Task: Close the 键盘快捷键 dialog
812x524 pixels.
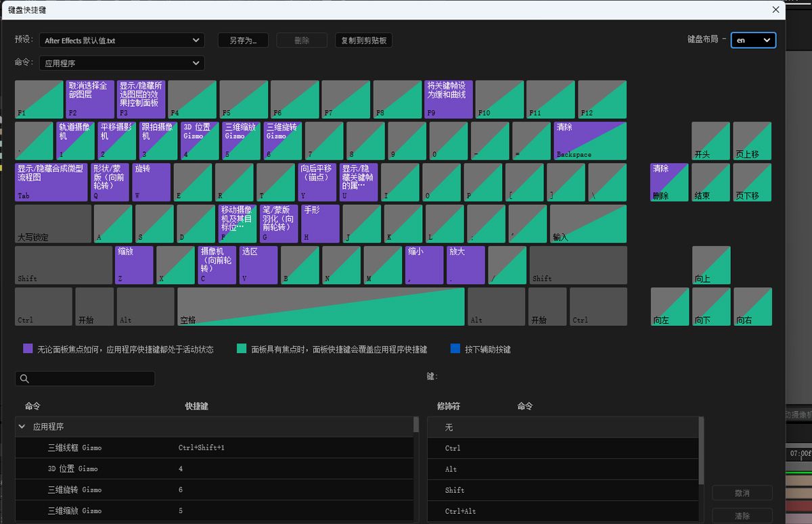Action: pyautogui.click(x=775, y=9)
